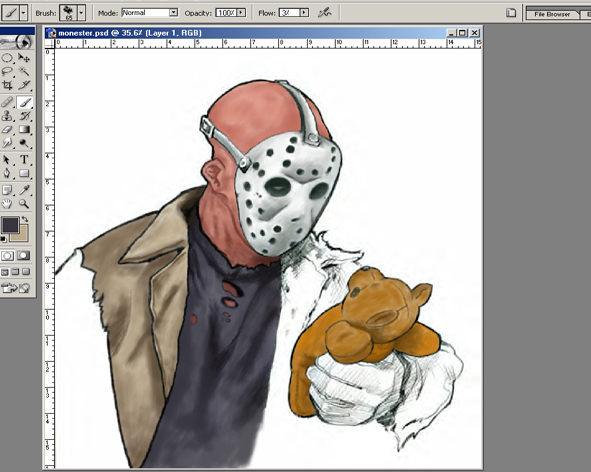Select the Slice tool
Image resolution: width=591 pixels, height=472 pixels.
click(24, 85)
